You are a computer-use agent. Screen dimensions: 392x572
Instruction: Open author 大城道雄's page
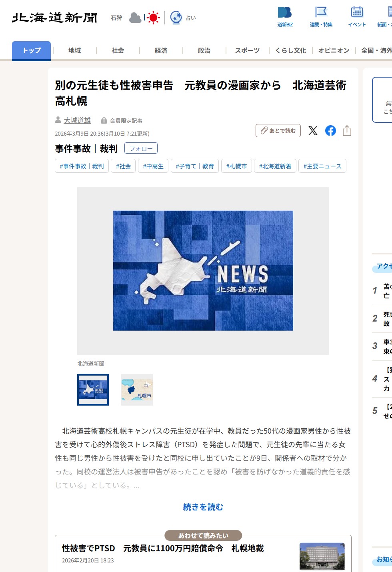(77, 120)
